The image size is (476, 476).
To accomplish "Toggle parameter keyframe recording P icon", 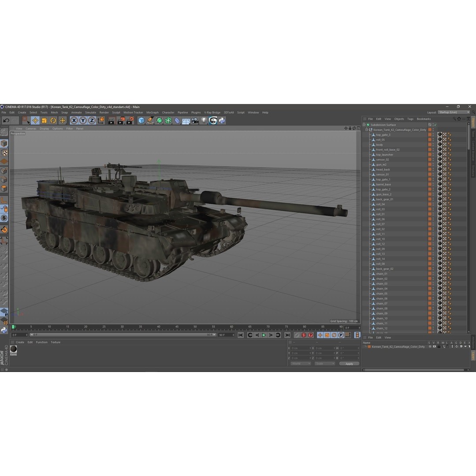I will [341, 335].
